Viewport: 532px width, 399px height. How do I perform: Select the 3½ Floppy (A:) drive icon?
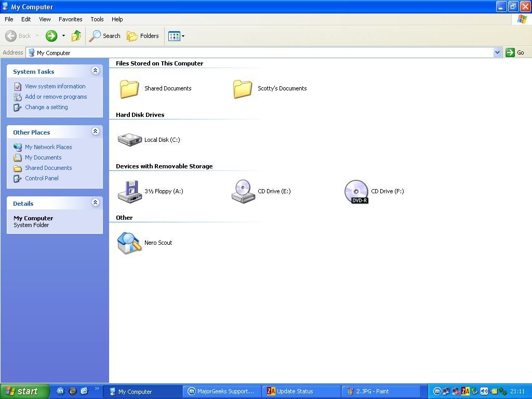(129, 191)
